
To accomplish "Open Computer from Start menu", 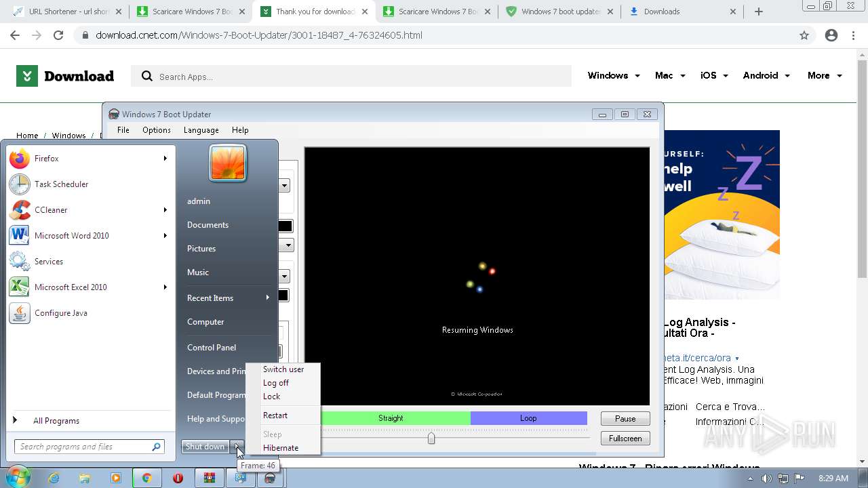I will tap(205, 322).
